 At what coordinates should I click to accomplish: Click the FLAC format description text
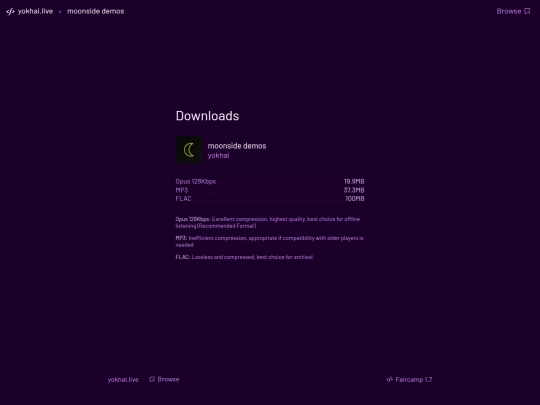coord(244,257)
